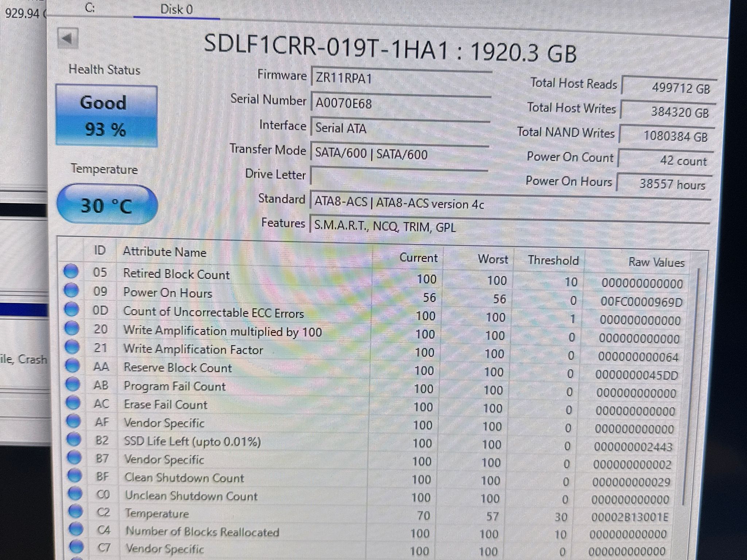Image resolution: width=747 pixels, height=560 pixels.
Task: Click status circle for Unclean Shutdown Count
Action: [75, 493]
